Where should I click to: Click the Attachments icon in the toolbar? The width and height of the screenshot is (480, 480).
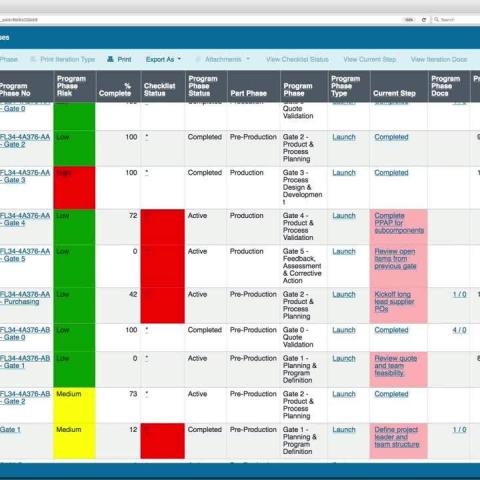pyautogui.click(x=198, y=59)
